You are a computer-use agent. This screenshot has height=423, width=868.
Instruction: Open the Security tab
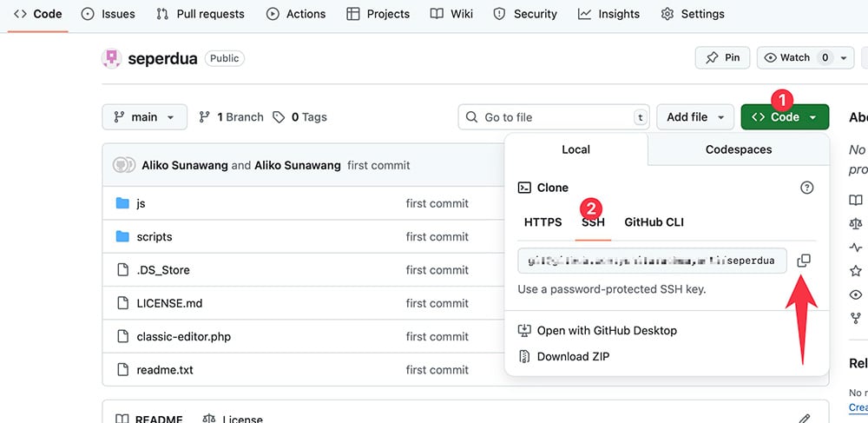[524, 14]
